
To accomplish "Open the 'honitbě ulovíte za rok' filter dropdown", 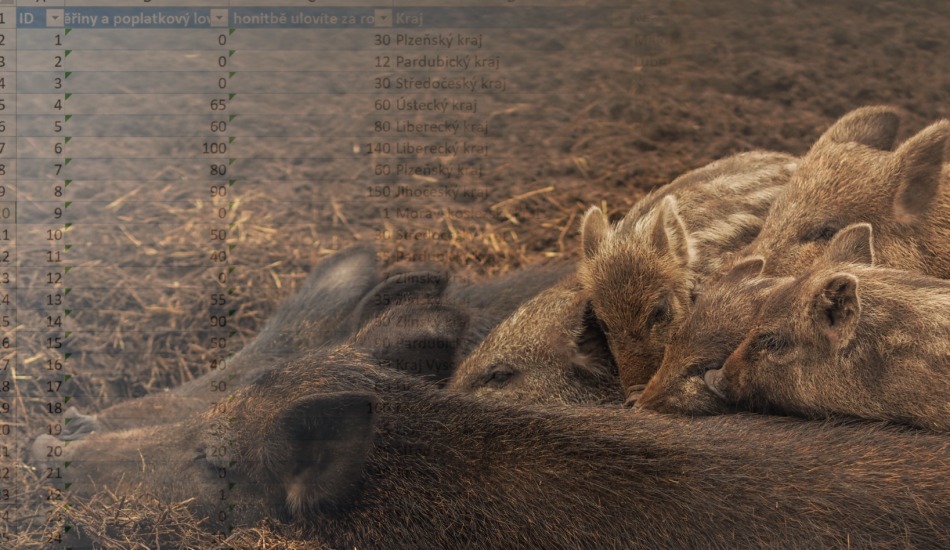I will 384,19.
